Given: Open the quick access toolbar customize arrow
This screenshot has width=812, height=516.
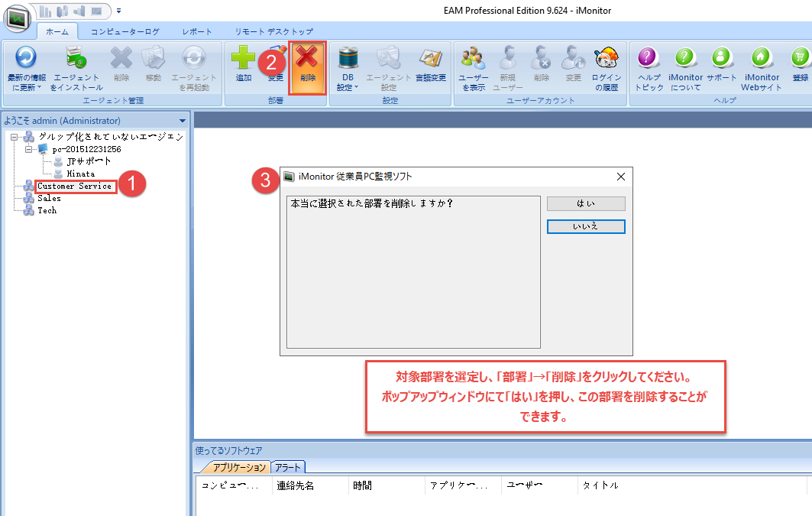Looking at the screenshot, I should pyautogui.click(x=119, y=11).
